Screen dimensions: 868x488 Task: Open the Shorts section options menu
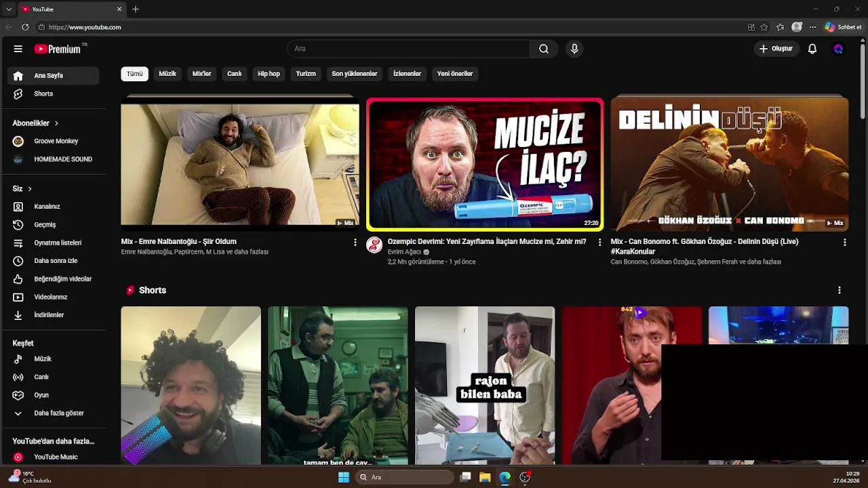(839, 290)
